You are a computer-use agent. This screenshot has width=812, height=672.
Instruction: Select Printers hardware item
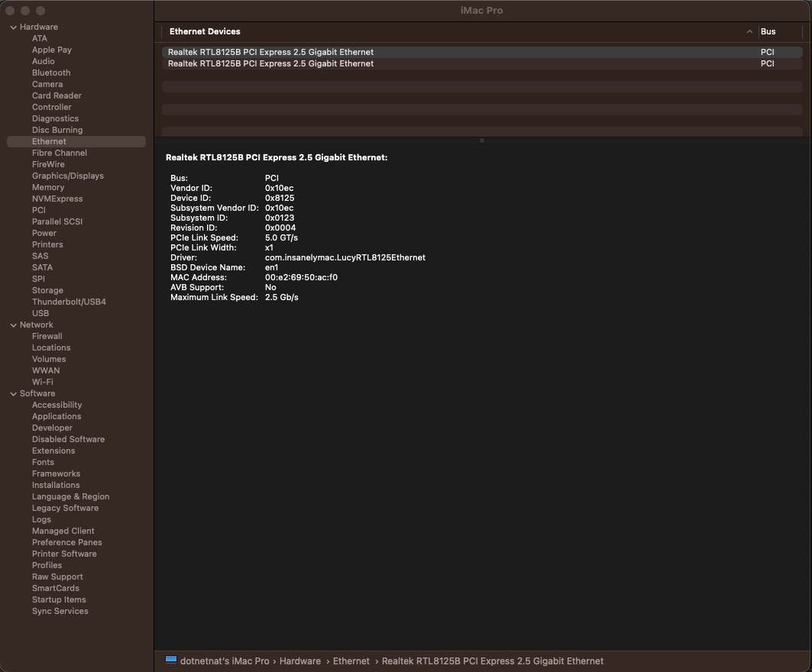(x=47, y=244)
